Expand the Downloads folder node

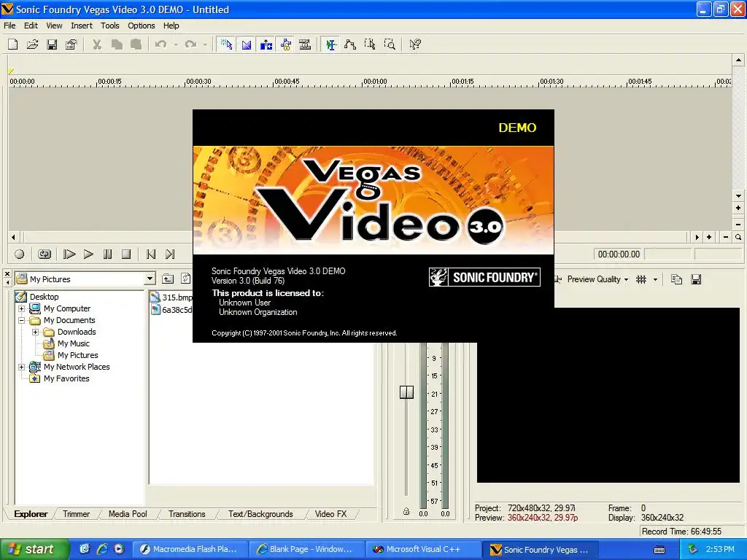(x=35, y=332)
